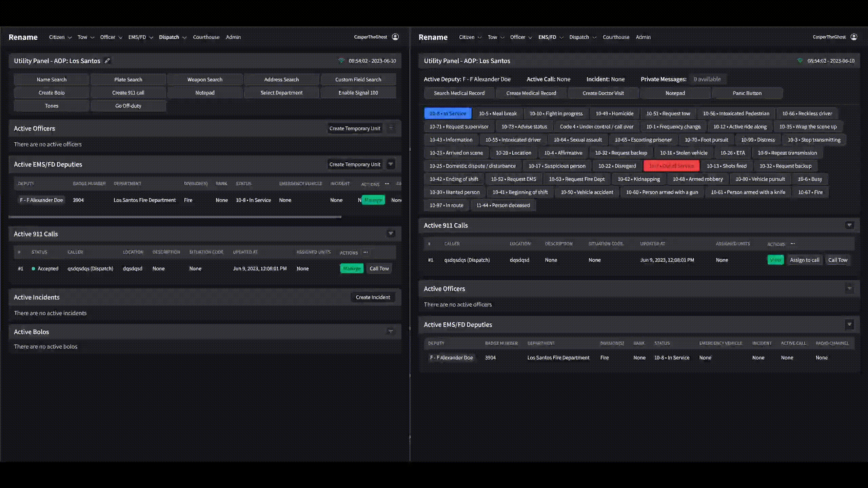Click the Create Incident button
This screenshot has width=868, height=488.
373,297
